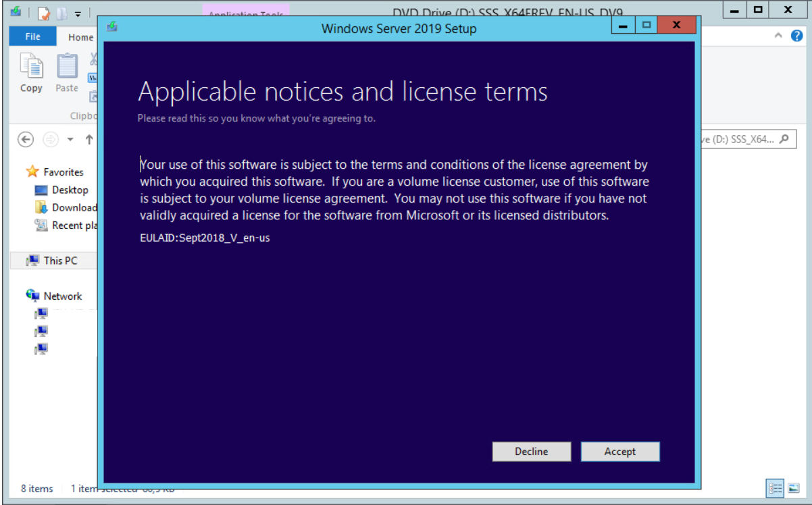Switch Explorer to details view
The width and height of the screenshot is (812, 505).
(776, 488)
